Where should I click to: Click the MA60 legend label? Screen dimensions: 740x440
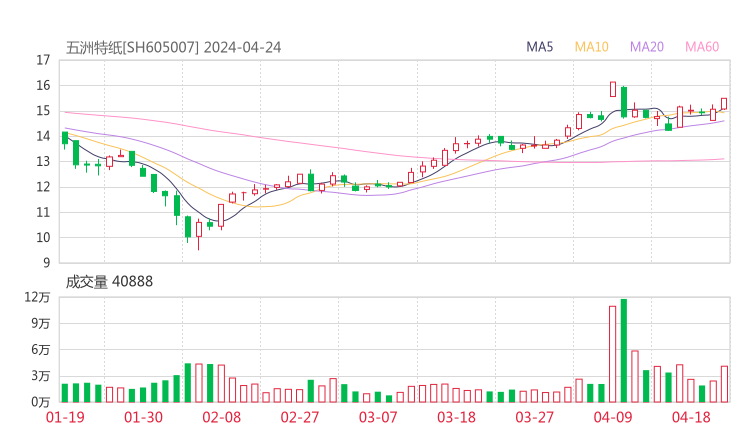[x=702, y=47]
